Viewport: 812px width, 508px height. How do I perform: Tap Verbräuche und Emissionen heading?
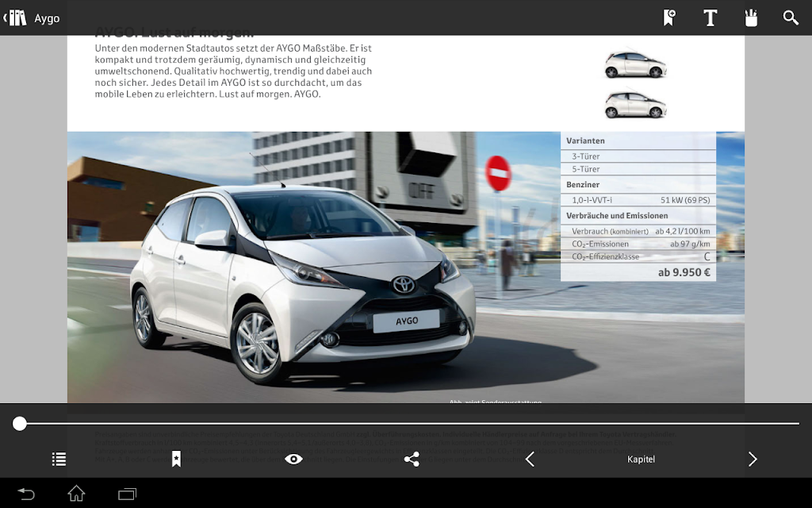click(617, 216)
